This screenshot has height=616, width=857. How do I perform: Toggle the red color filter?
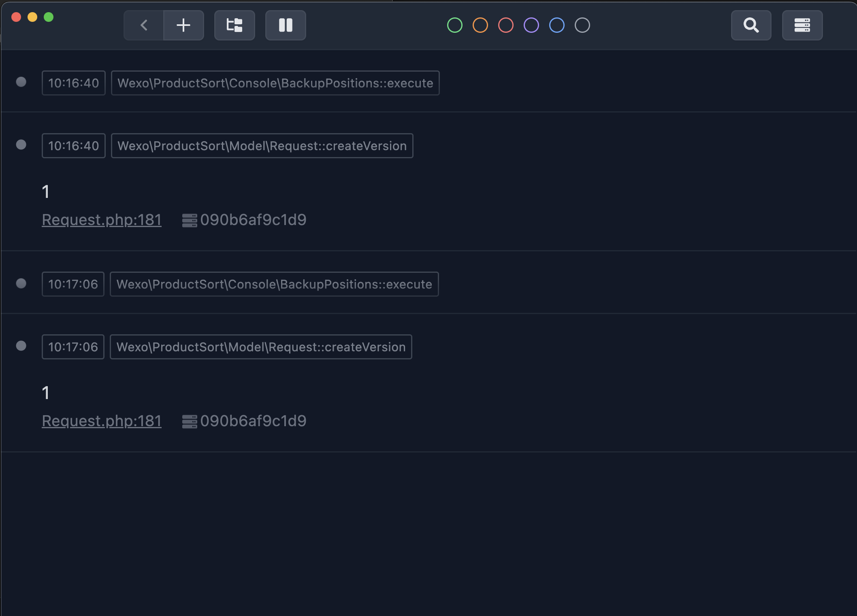[505, 25]
